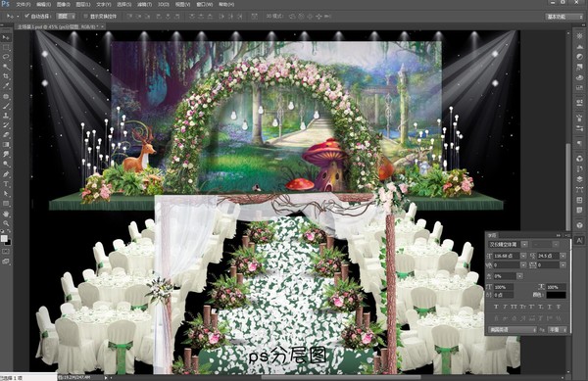588x381 pixels.
Task: Open the font size dropdown arrow
Action: click(x=523, y=256)
